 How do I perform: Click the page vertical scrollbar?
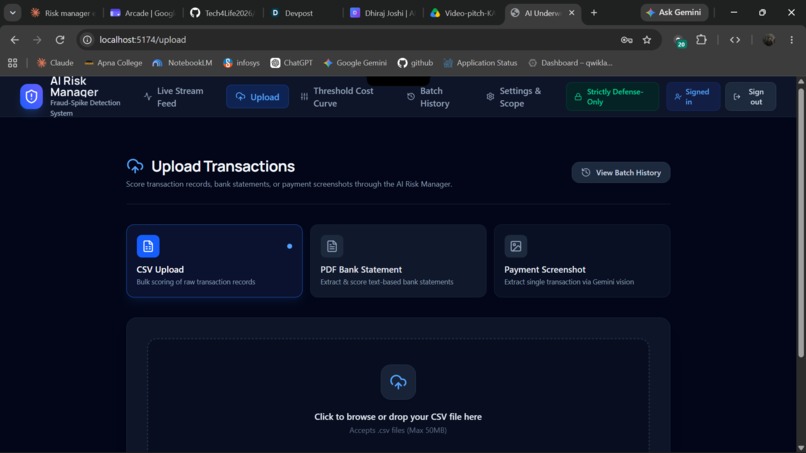tap(800, 222)
